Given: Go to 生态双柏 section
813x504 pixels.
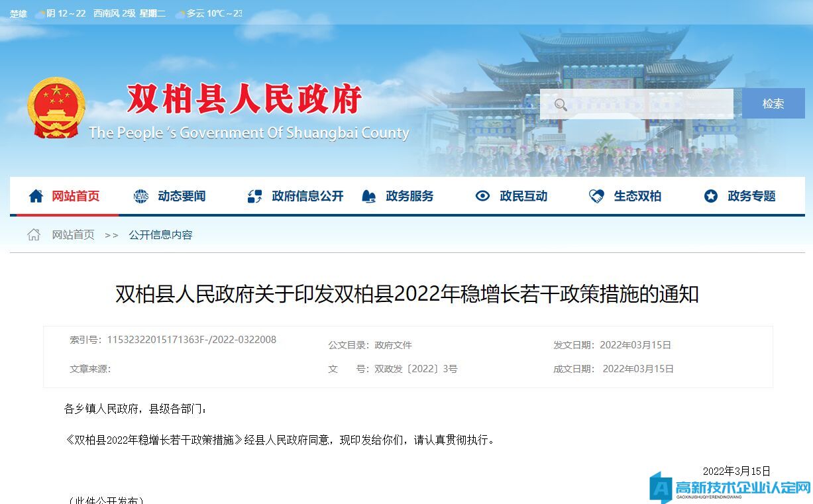Looking at the screenshot, I should click(x=637, y=196).
